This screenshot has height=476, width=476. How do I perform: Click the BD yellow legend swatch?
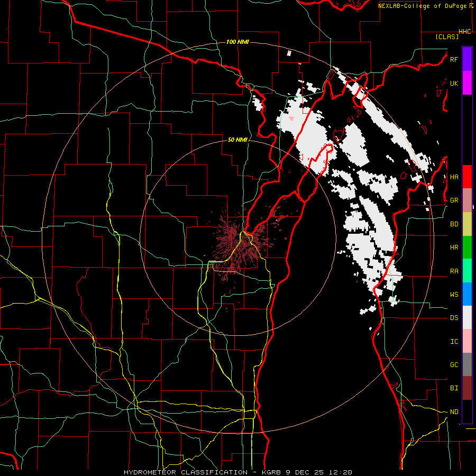[x=467, y=224]
